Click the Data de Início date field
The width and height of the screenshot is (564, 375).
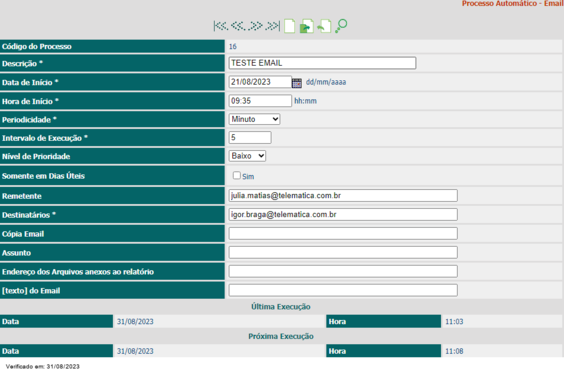tap(260, 82)
